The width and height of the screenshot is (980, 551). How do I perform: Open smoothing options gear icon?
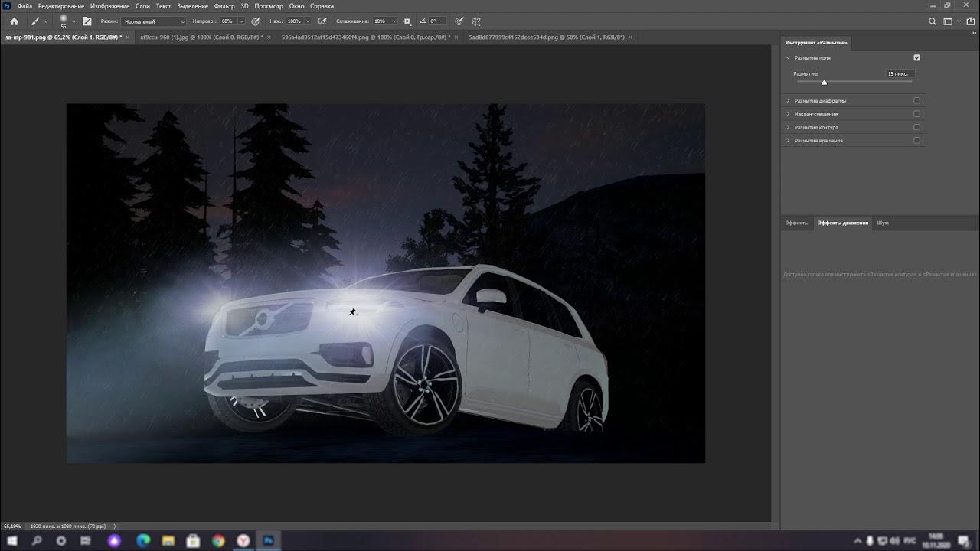pos(407,21)
